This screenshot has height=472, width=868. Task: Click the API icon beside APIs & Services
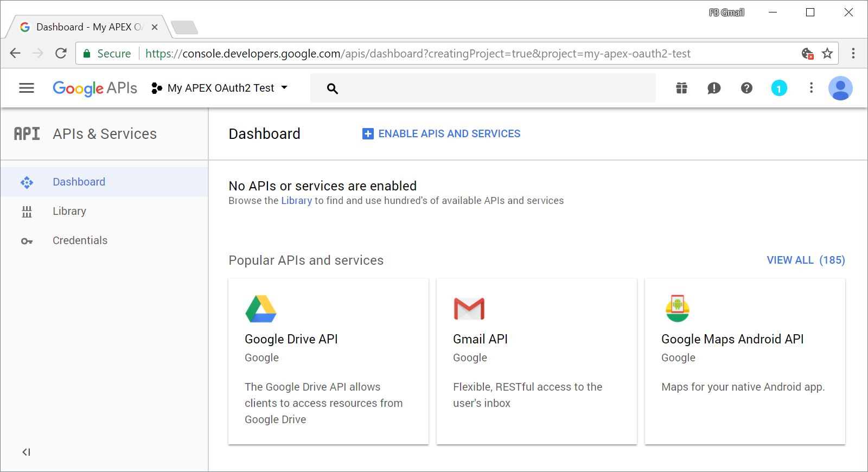[x=27, y=133]
